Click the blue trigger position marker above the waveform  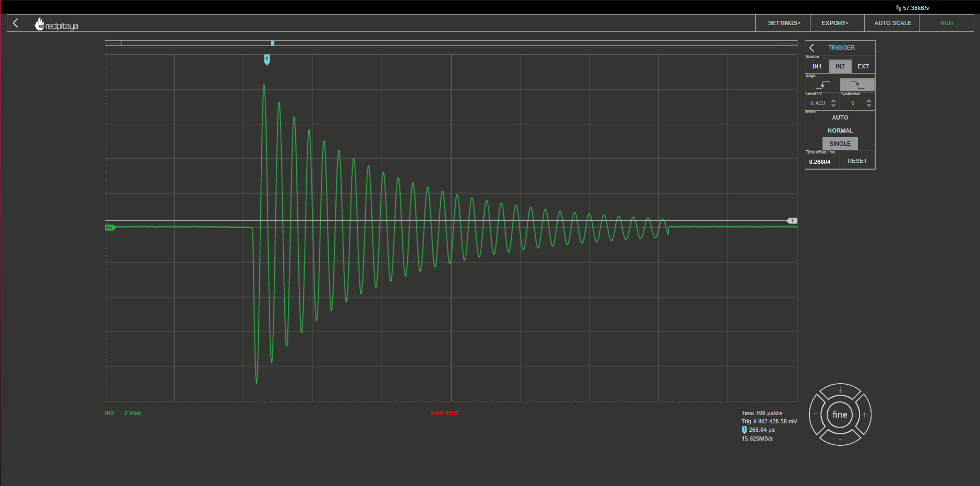[x=267, y=60]
